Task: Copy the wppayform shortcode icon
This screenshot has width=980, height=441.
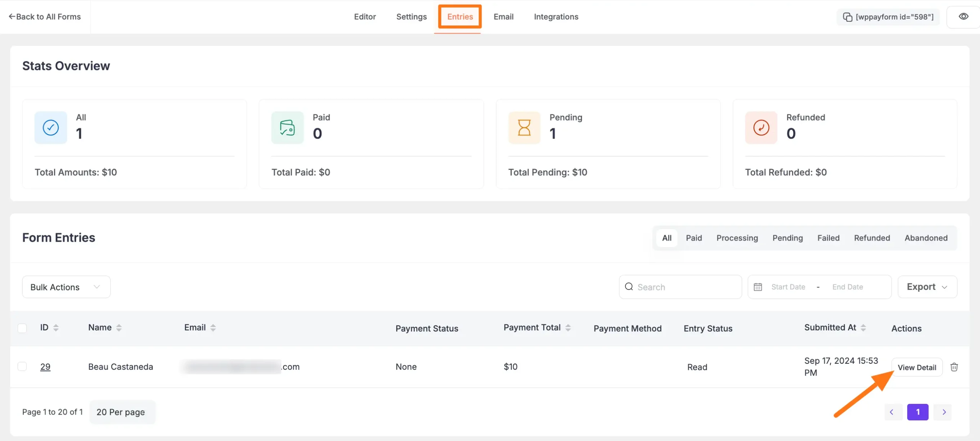Action: (848, 17)
